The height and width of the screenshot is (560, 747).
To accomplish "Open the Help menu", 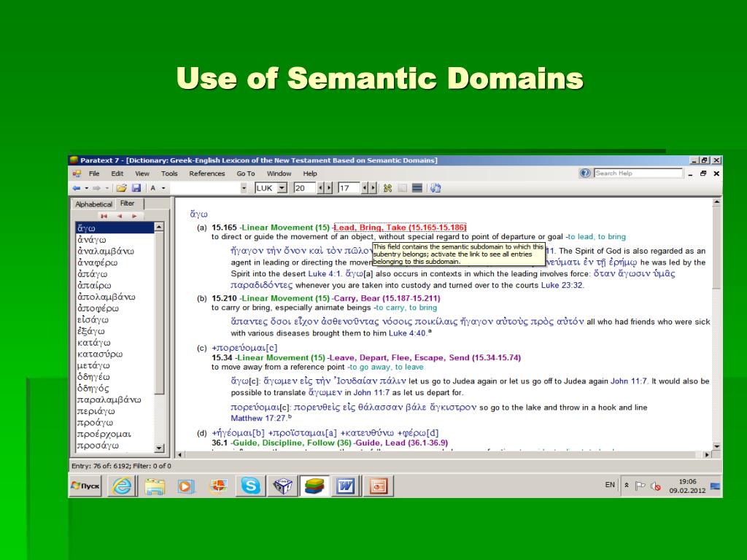I will (x=309, y=174).
